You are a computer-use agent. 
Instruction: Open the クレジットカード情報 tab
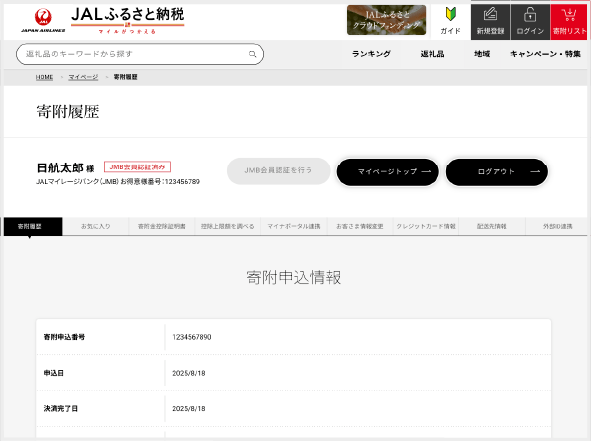click(426, 226)
